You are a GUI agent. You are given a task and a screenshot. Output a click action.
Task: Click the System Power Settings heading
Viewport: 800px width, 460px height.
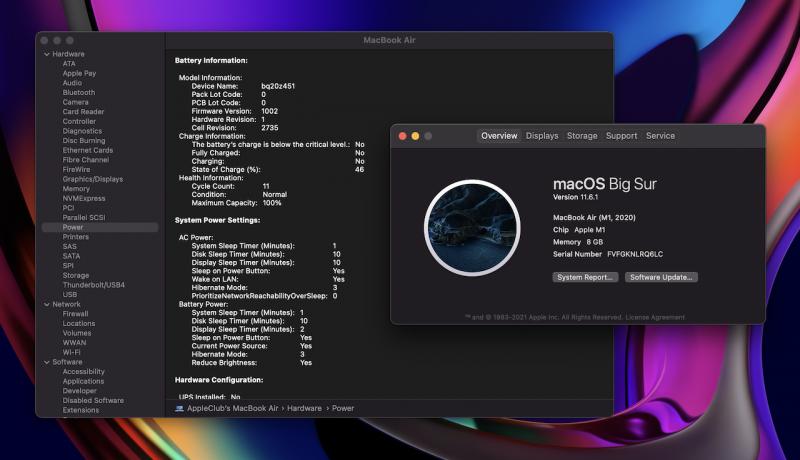(217, 220)
